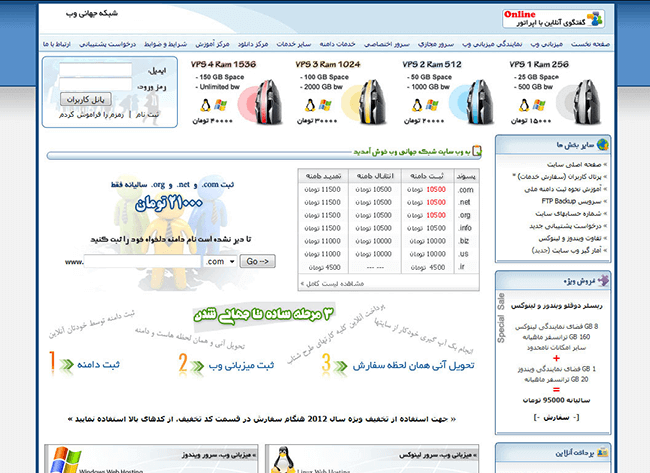This screenshot has width=650, height=473.
Task: Open sidebar link پرتال کاربران (سفارش خدمات)
Action: pos(560,177)
